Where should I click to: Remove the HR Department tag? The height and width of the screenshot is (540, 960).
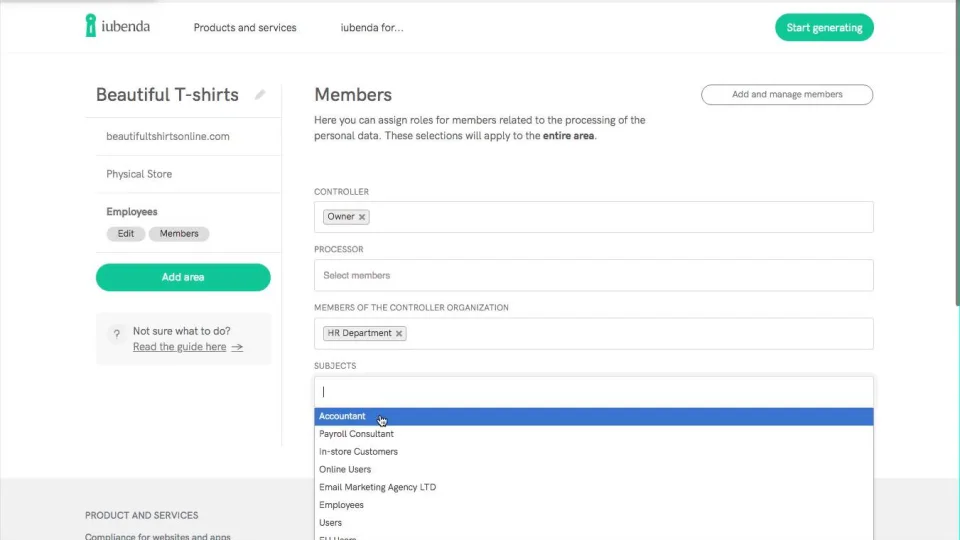pyautogui.click(x=399, y=334)
